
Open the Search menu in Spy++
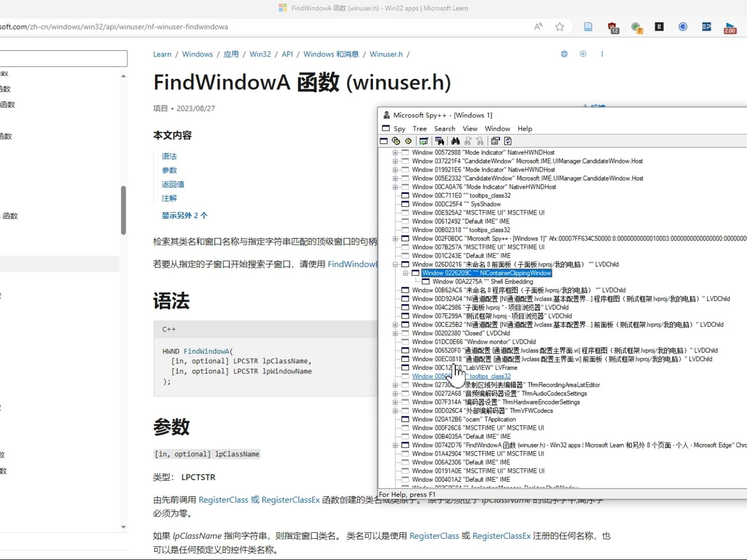coord(445,129)
